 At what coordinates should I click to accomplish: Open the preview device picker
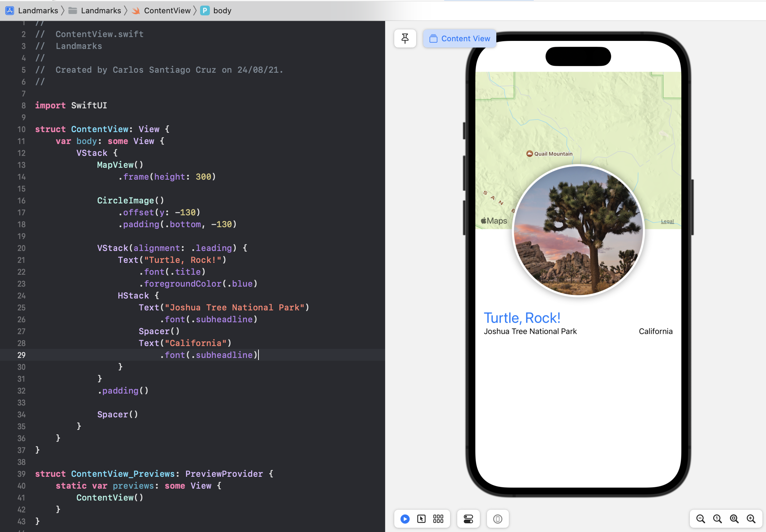pyautogui.click(x=497, y=519)
